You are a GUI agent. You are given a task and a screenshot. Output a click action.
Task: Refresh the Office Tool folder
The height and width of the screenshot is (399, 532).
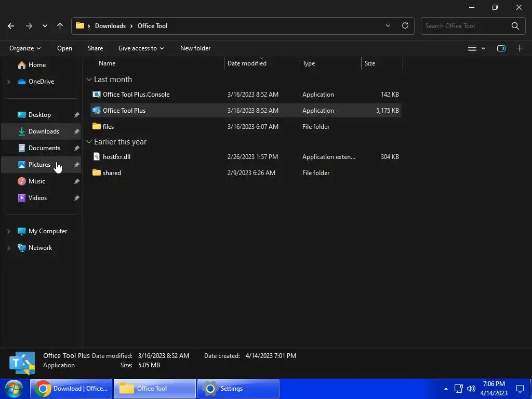405,26
